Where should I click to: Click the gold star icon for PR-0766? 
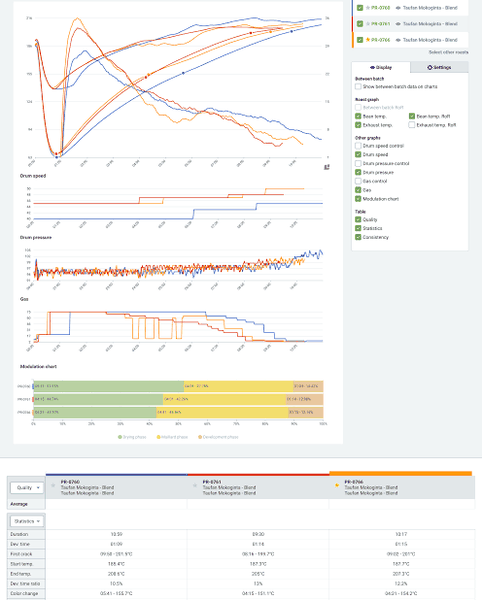click(368, 40)
